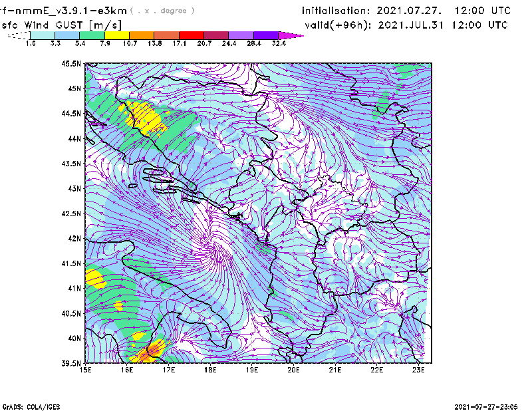Click longitude label '20E'
532x411 pixels.
(x=293, y=370)
